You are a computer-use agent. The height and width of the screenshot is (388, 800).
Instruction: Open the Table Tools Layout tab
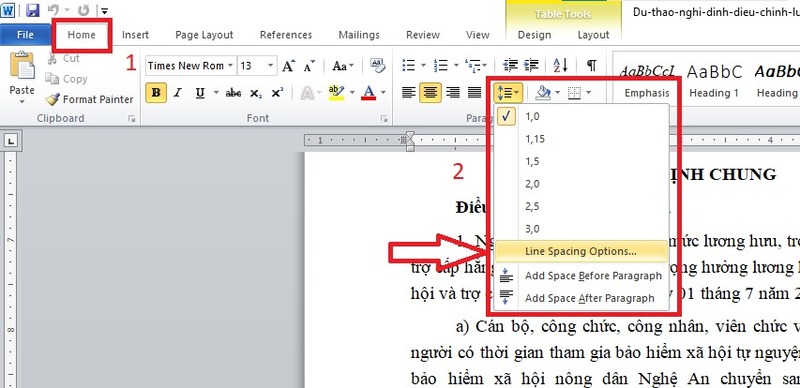coord(593,35)
